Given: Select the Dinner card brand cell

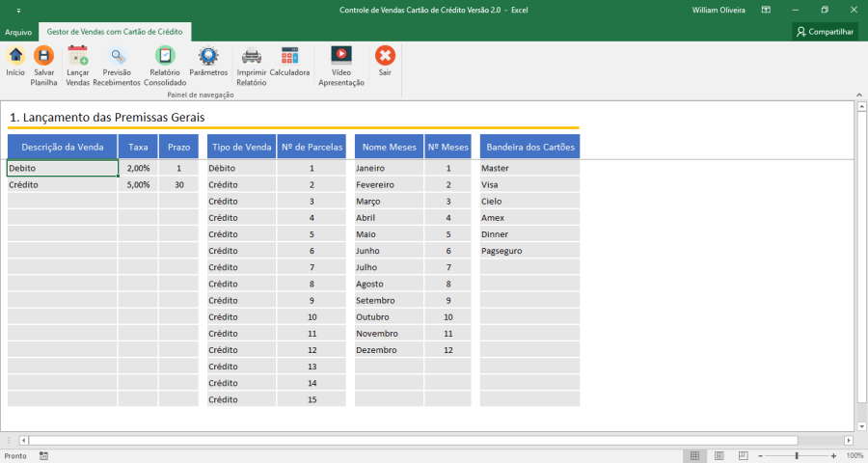Looking at the screenshot, I should pyautogui.click(x=530, y=234).
